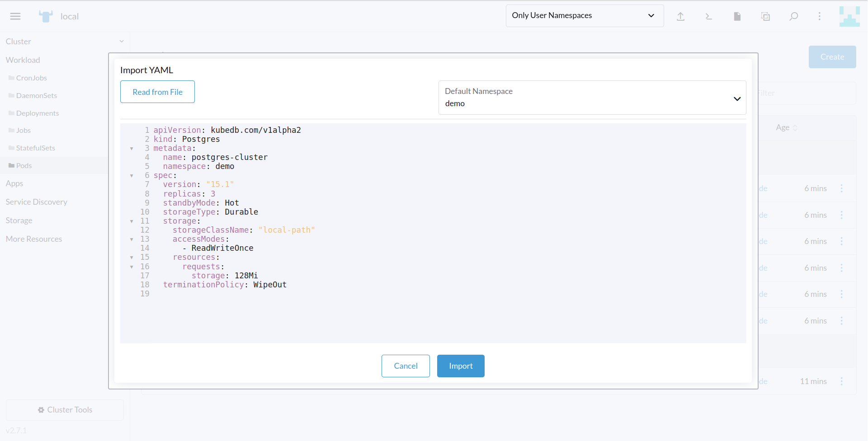Click inside the YAML editor on line 19
This screenshot has height=441, width=868.
point(271,294)
